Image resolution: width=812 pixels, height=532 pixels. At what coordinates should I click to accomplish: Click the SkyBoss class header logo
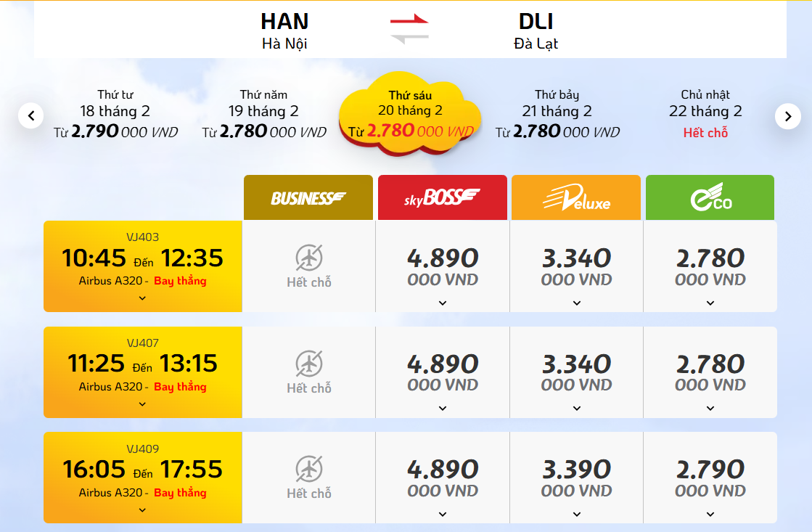[x=442, y=197]
